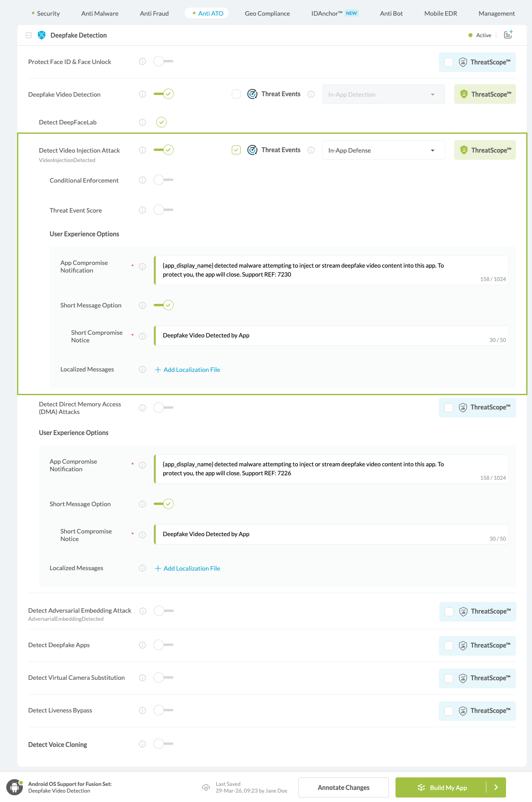The width and height of the screenshot is (532, 802).
Task: Expand Build My App arrow options
Action: [x=496, y=787]
